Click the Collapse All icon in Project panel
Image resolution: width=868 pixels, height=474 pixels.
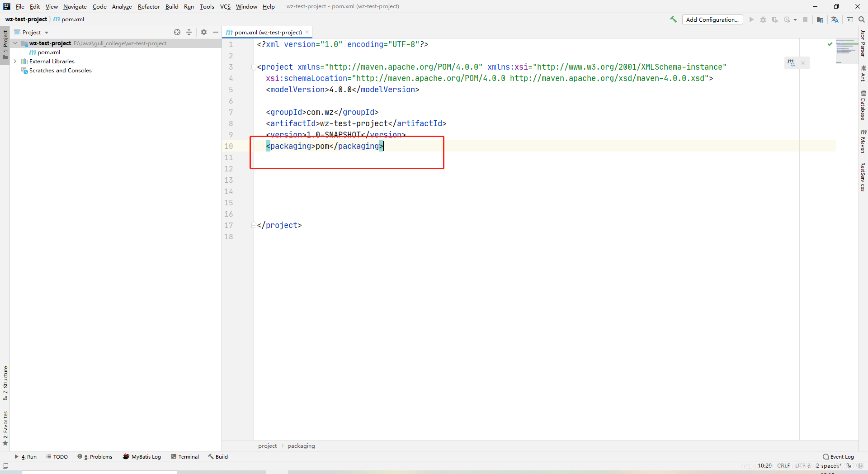coord(189,32)
